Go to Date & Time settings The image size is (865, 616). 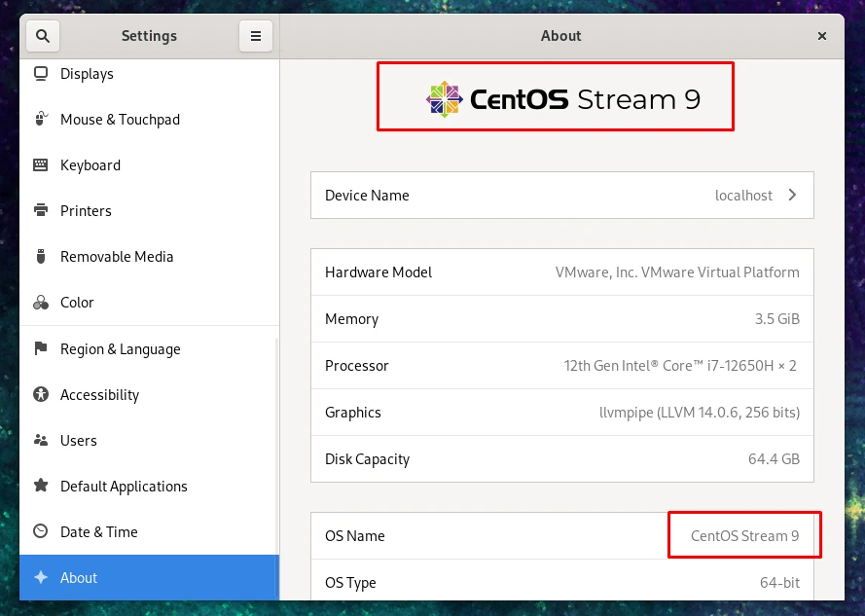tap(149, 531)
